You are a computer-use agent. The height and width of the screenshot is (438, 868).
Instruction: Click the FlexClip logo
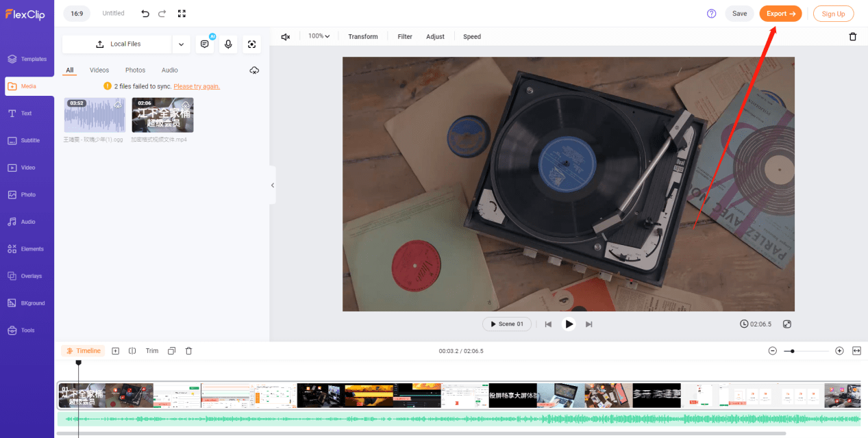(x=25, y=14)
